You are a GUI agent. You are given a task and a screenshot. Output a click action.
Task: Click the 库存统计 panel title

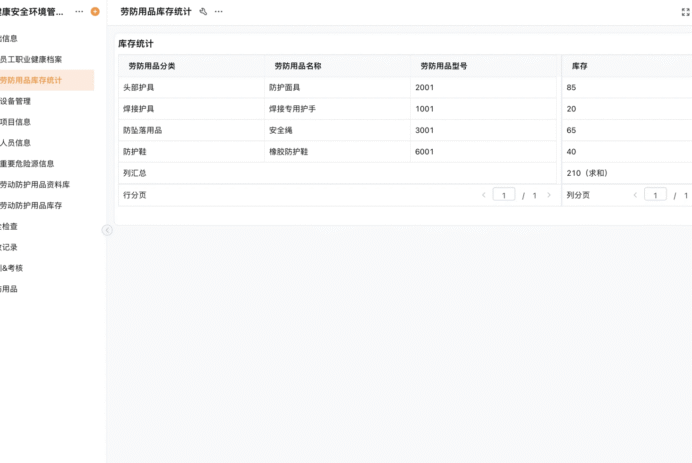[x=136, y=44]
